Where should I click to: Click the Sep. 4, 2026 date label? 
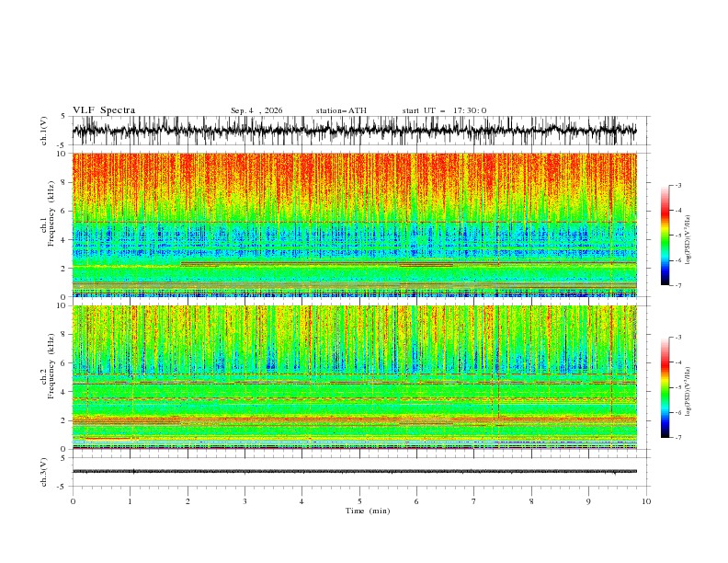pyautogui.click(x=256, y=110)
